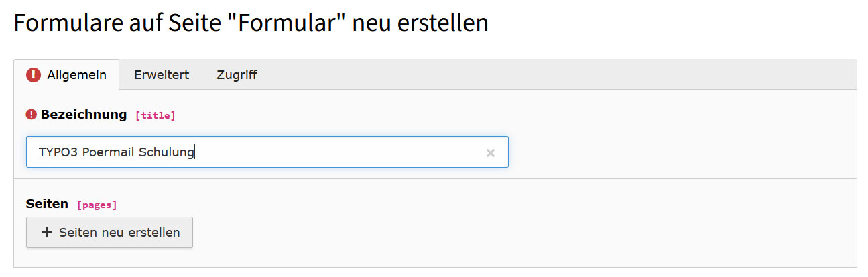Viewport: 868px width, 277px height.
Task: Click the required-field warning icon beside Bezeichnung
Action: 31,115
